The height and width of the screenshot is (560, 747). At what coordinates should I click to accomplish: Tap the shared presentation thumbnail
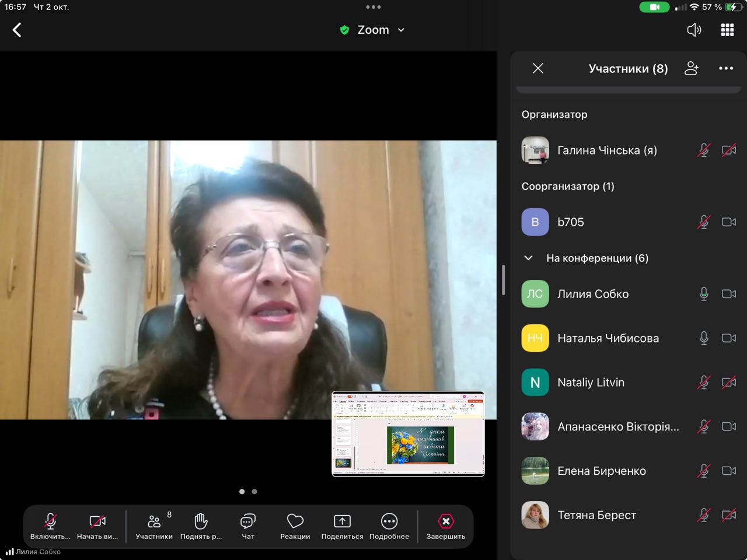point(408,434)
